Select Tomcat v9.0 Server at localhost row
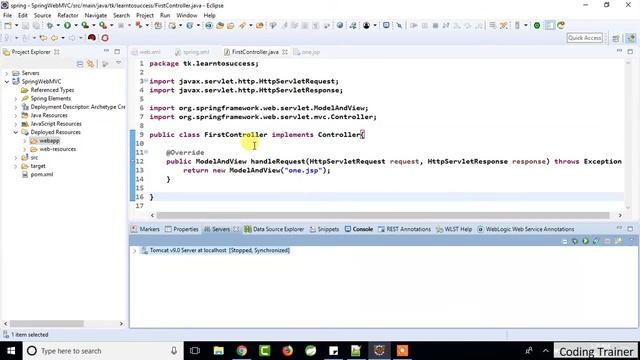The image size is (640, 360). 220,250
